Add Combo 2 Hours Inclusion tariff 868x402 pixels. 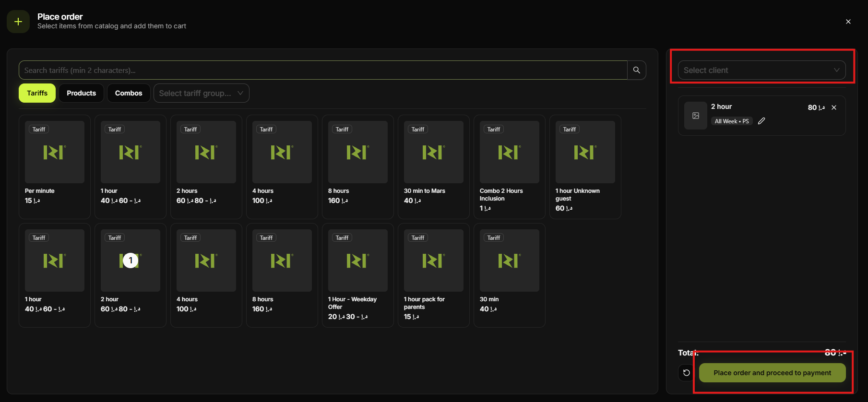pos(510,166)
